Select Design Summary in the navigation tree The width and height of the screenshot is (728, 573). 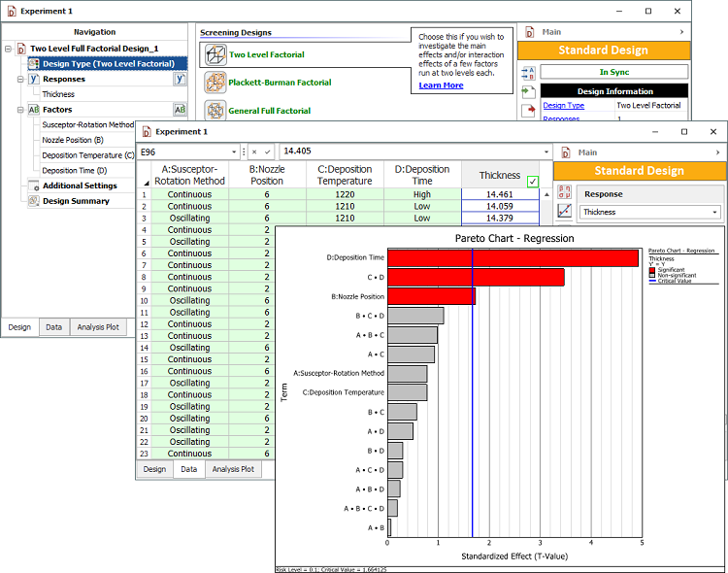(x=76, y=201)
